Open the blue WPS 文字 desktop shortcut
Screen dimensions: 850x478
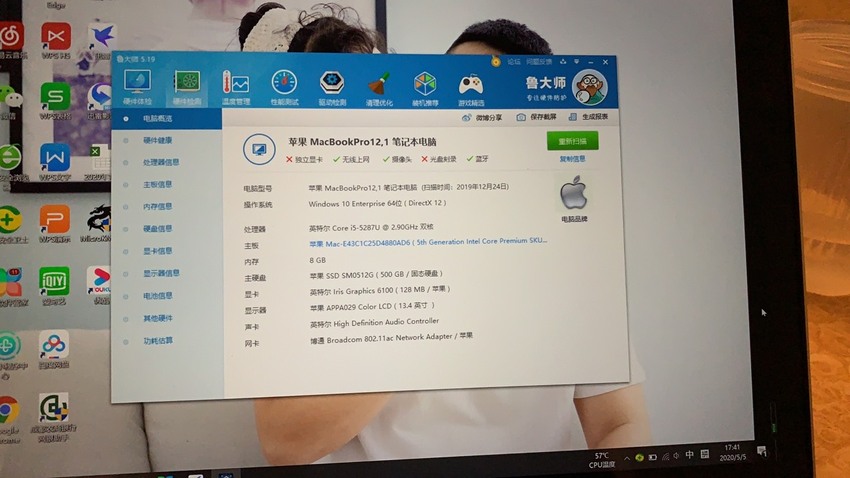(x=55, y=162)
